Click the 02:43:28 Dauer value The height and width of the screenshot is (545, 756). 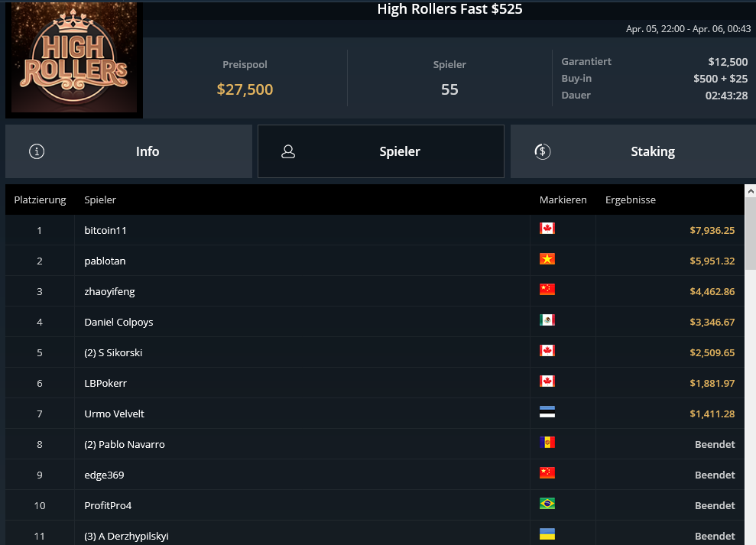[x=727, y=96]
